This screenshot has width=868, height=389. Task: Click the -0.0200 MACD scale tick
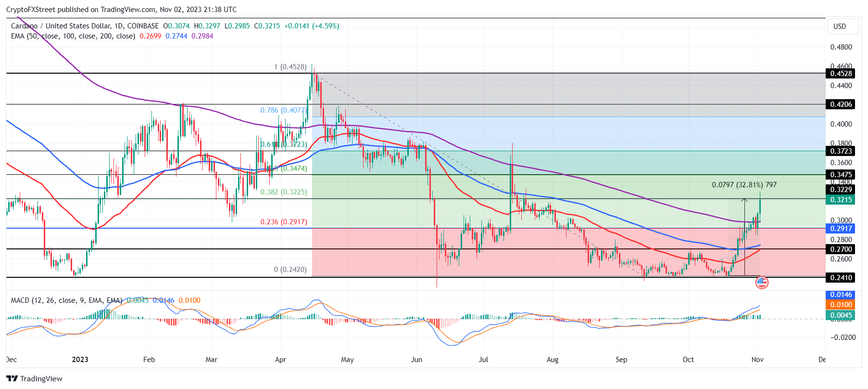843,337
